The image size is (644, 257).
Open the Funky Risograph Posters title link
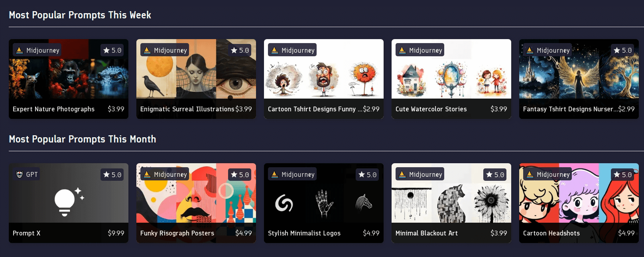(x=177, y=233)
